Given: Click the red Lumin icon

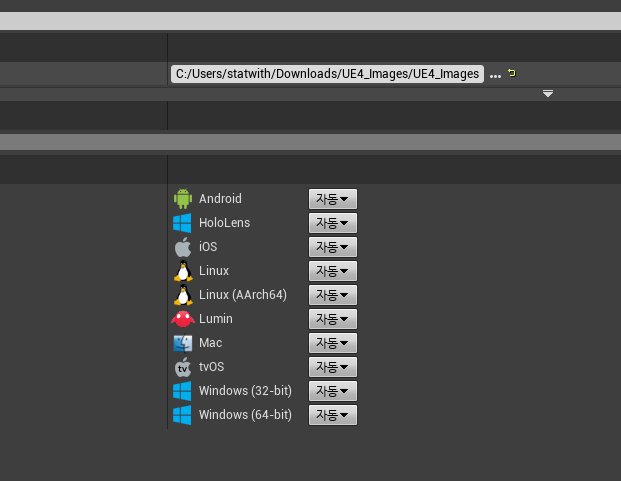Looking at the screenshot, I should point(183,319).
